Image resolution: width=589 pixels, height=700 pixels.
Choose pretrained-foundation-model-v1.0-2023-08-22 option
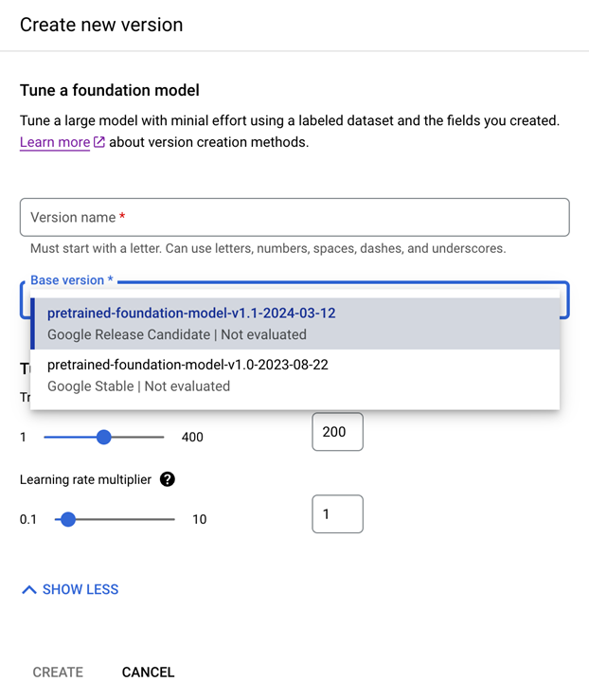click(187, 365)
